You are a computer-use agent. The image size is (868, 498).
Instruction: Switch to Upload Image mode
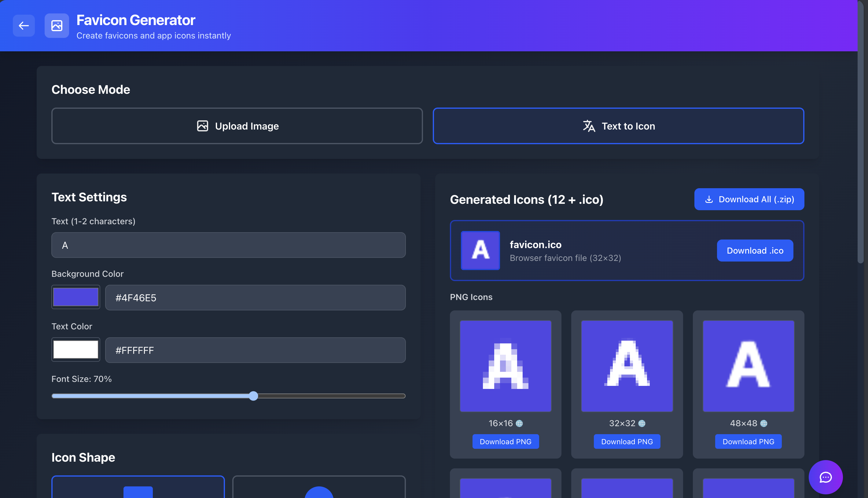(237, 126)
